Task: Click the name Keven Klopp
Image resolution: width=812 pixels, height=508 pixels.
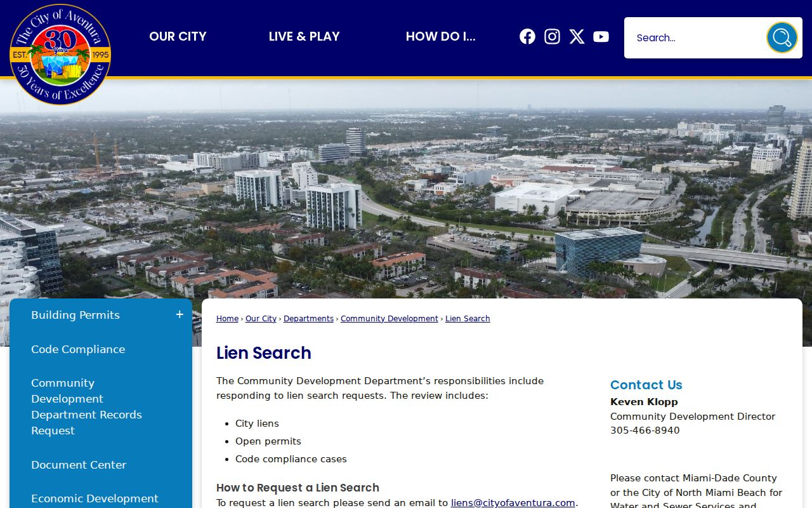Action: [x=644, y=402]
